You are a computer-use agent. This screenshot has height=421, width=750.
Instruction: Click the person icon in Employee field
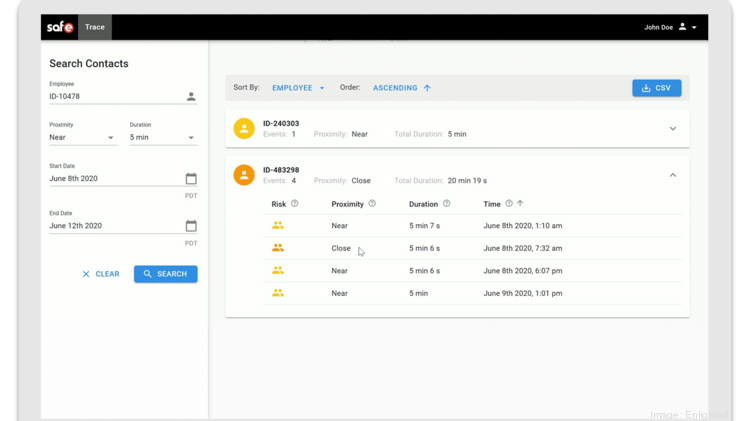191,97
